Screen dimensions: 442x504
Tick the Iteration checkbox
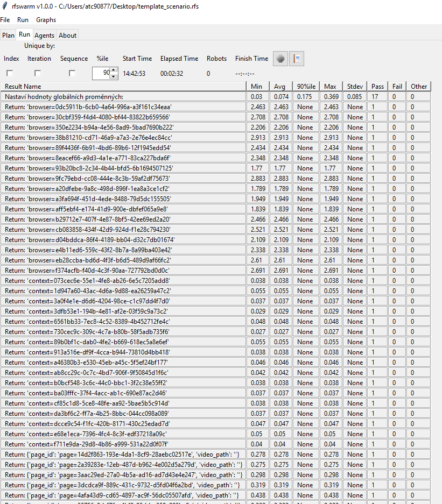coord(38,73)
